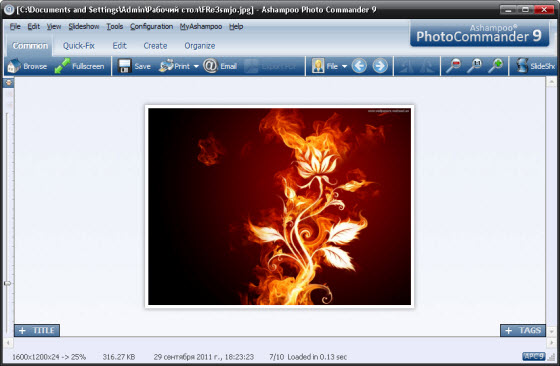
Task: Click the vertical scrollbar up arrow
Action: [x=551, y=82]
